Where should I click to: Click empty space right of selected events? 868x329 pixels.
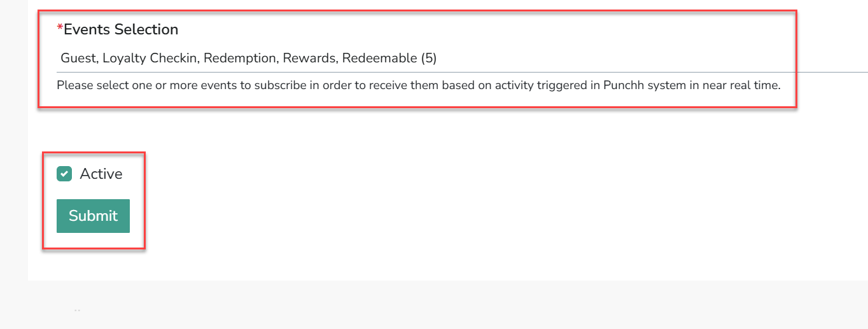[649, 59]
